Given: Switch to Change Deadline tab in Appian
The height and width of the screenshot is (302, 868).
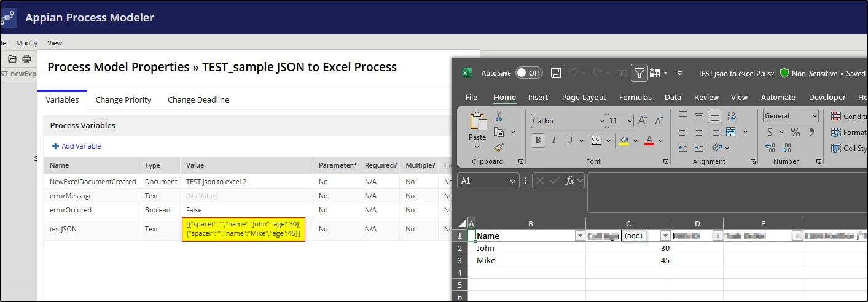Looking at the screenshot, I should click(198, 99).
